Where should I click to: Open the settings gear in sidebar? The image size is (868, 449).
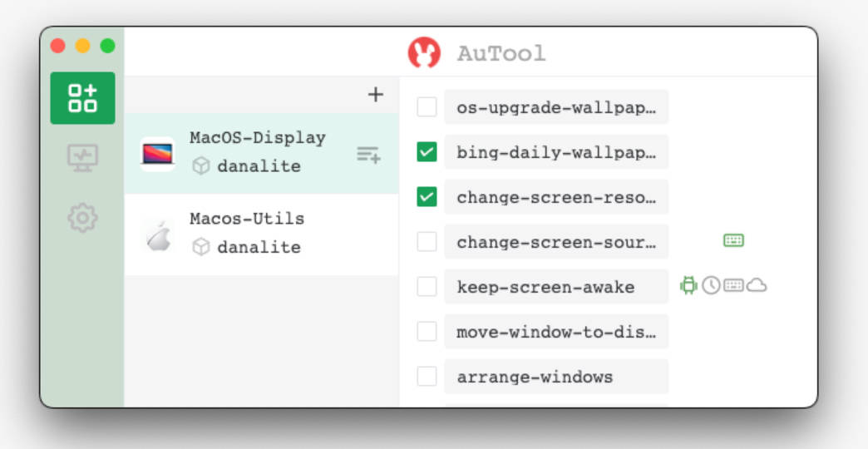pyautogui.click(x=82, y=218)
